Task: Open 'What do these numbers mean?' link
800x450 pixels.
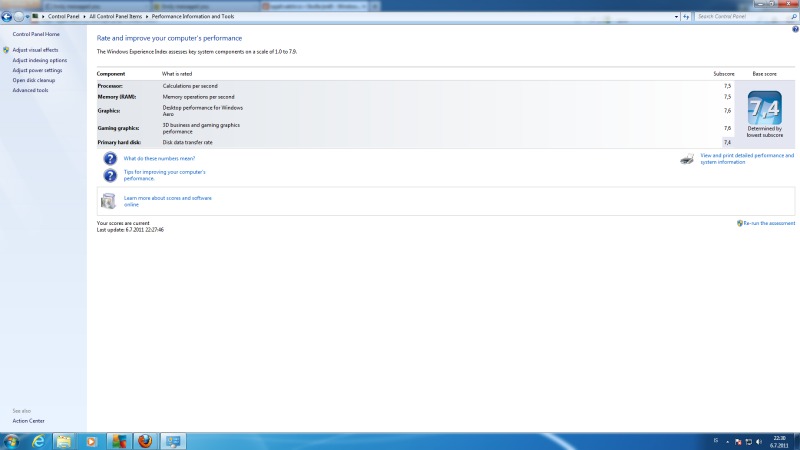Action: click(159, 158)
